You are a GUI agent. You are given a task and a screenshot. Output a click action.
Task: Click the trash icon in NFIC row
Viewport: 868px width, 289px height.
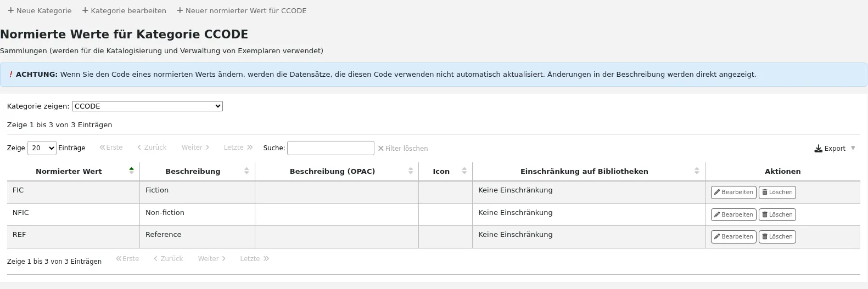point(765,215)
